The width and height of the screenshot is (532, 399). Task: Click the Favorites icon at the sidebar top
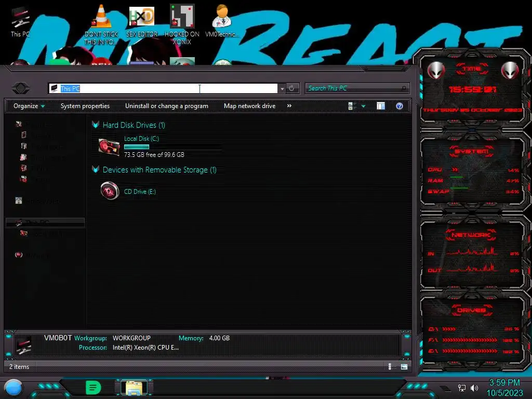[19, 124]
